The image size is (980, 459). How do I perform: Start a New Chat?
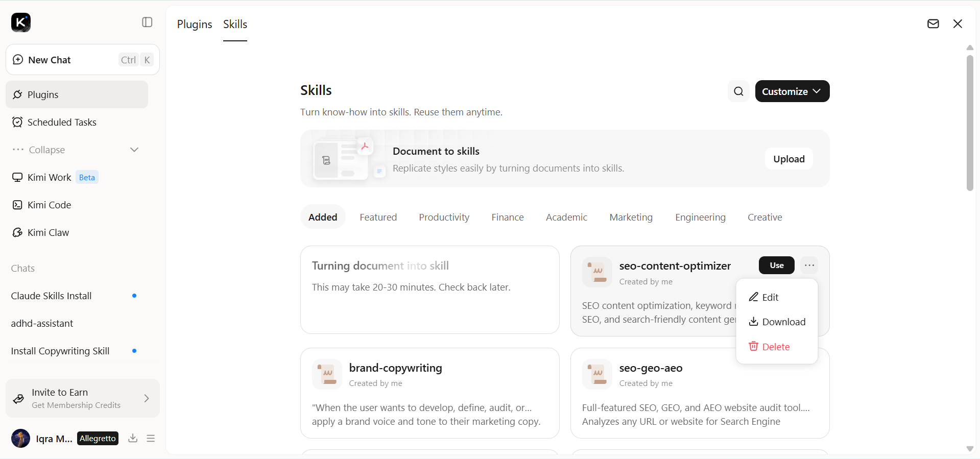(83, 60)
